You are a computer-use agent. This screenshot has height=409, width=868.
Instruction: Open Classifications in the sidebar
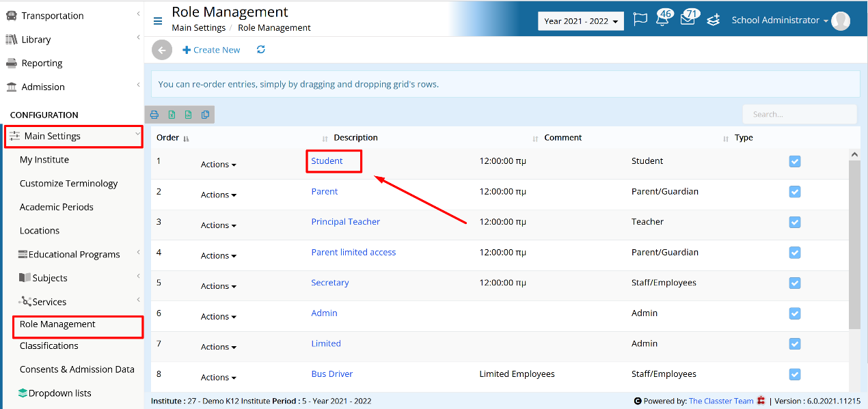click(49, 345)
